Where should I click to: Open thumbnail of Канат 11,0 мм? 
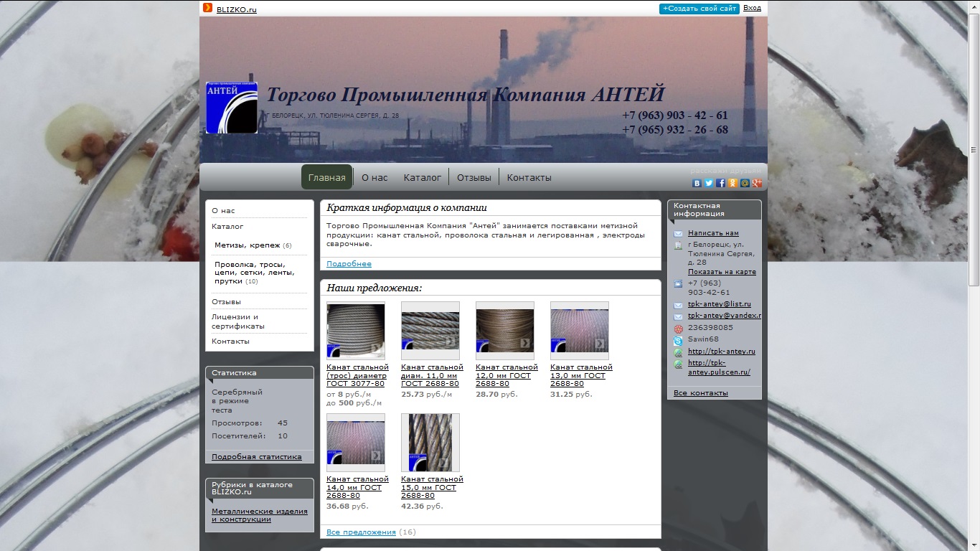[430, 331]
